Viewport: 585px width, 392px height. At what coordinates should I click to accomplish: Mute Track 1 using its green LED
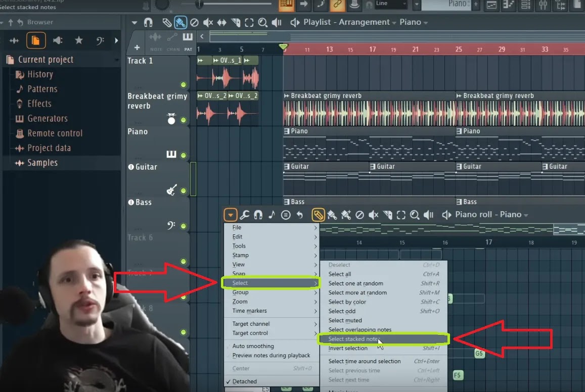pyautogui.click(x=183, y=84)
